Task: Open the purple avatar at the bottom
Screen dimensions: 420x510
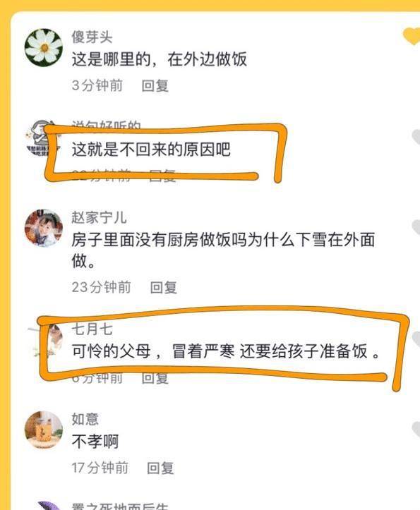Action: click(x=49, y=506)
